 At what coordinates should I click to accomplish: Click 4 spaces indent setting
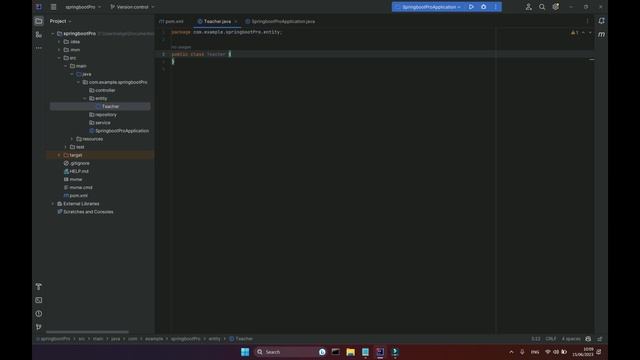pyautogui.click(x=571, y=339)
